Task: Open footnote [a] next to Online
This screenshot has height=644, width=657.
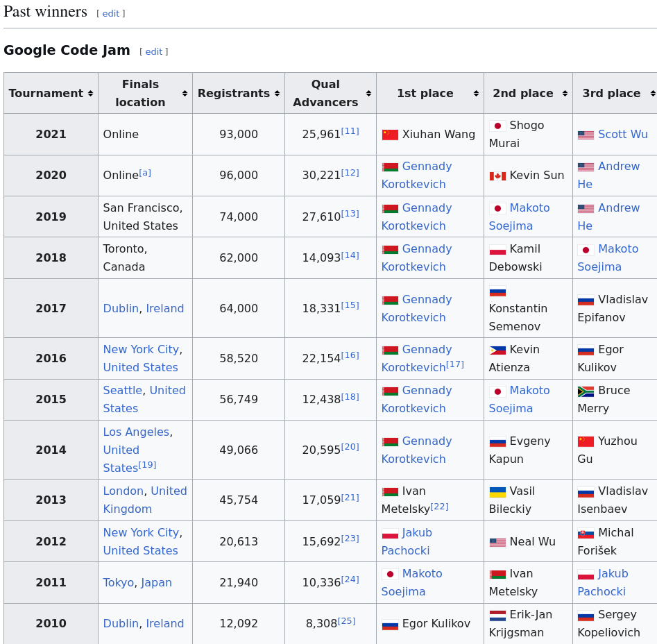Action: pyautogui.click(x=145, y=173)
